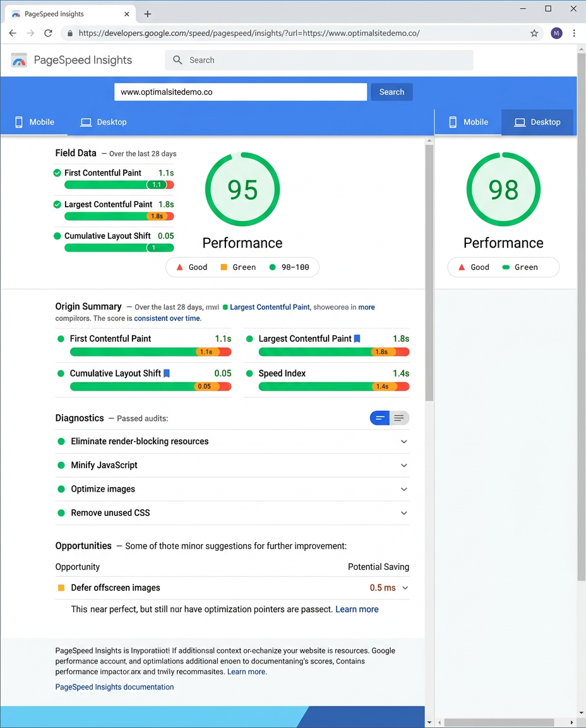
Task: Click Learn more in the footer paragraph
Action: click(246, 671)
